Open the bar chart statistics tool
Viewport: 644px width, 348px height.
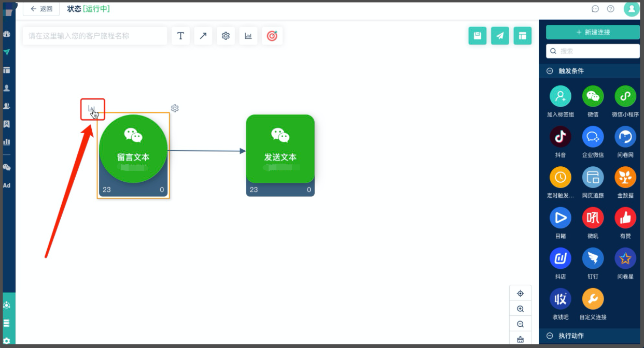pos(248,36)
